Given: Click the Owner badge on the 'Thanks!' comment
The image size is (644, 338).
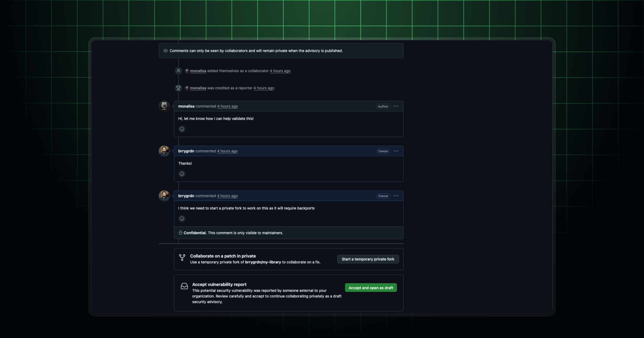Looking at the screenshot, I should 383,151.
